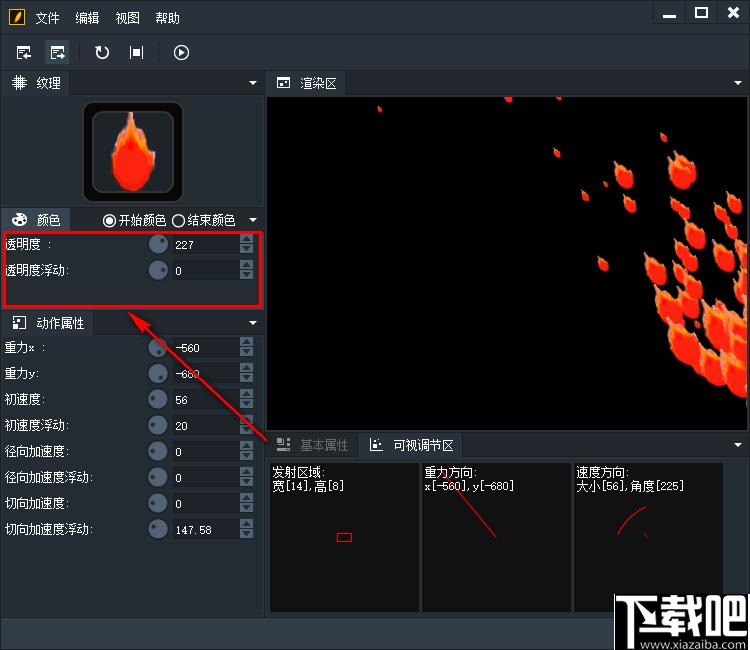Click the flame texture thumbnail

[x=132, y=152]
